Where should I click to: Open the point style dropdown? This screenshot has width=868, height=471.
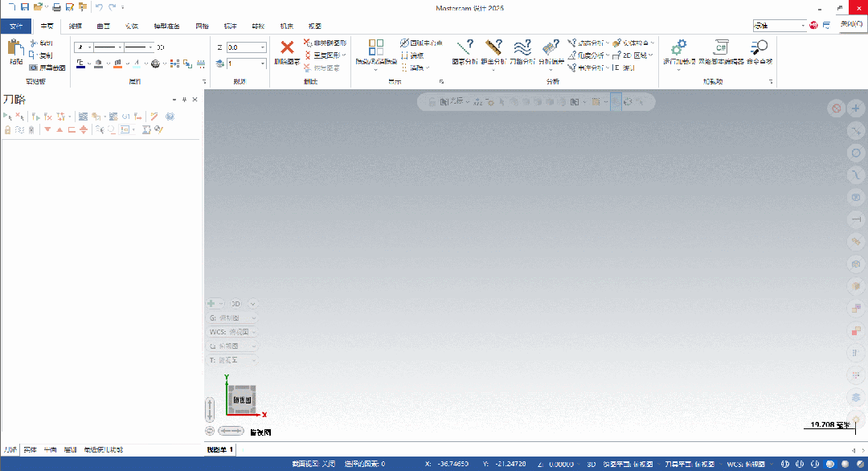[83, 47]
